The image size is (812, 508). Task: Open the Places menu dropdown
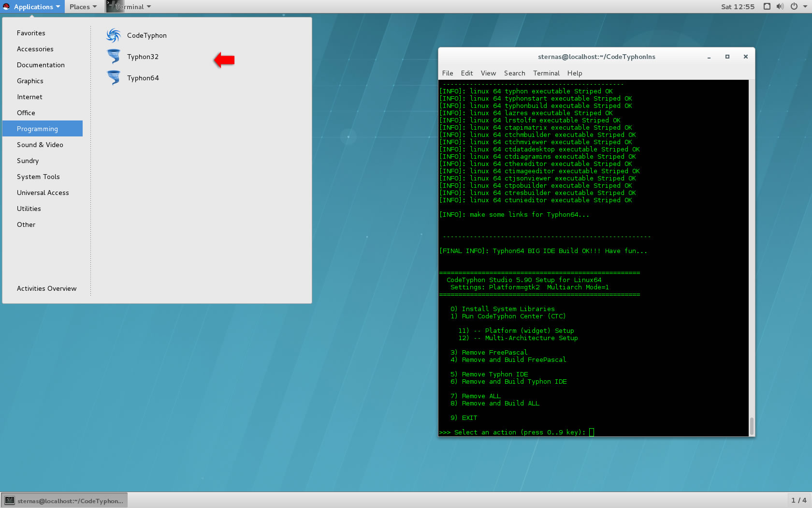tap(83, 6)
